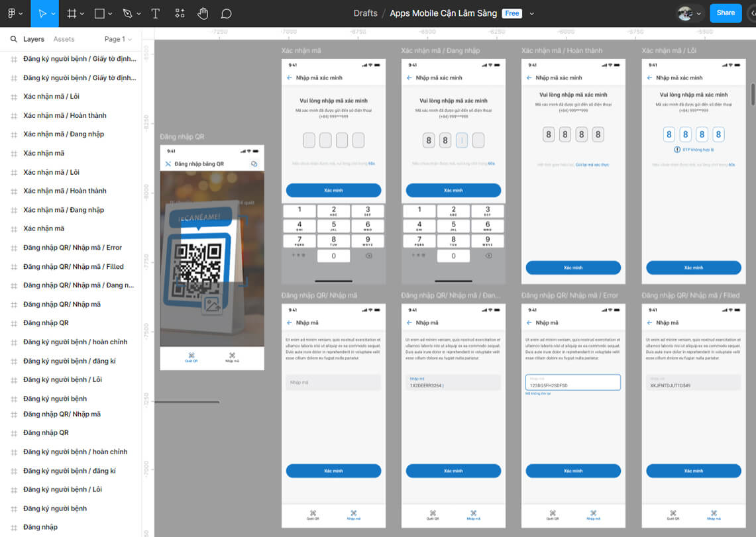Expand the Page 1 dropdown

[118, 40]
